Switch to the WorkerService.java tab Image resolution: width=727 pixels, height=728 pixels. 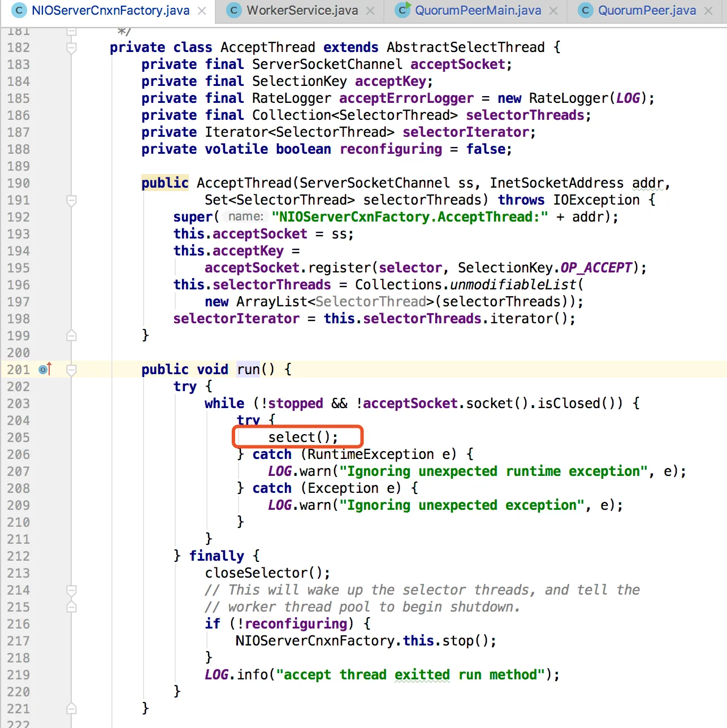[302, 10]
